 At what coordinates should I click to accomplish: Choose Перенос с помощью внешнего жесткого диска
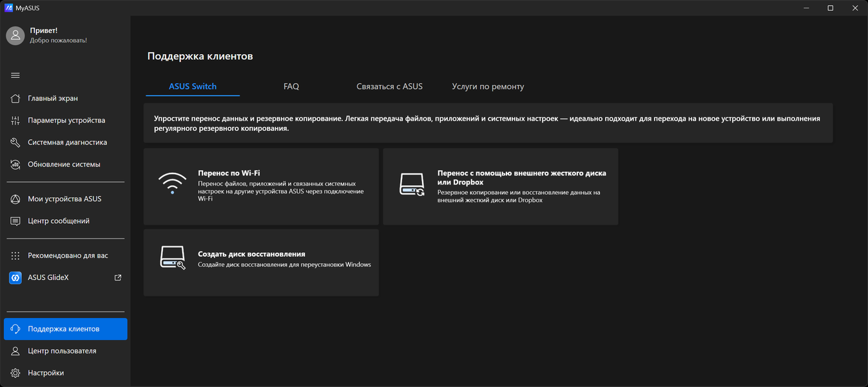pyautogui.click(x=522, y=177)
